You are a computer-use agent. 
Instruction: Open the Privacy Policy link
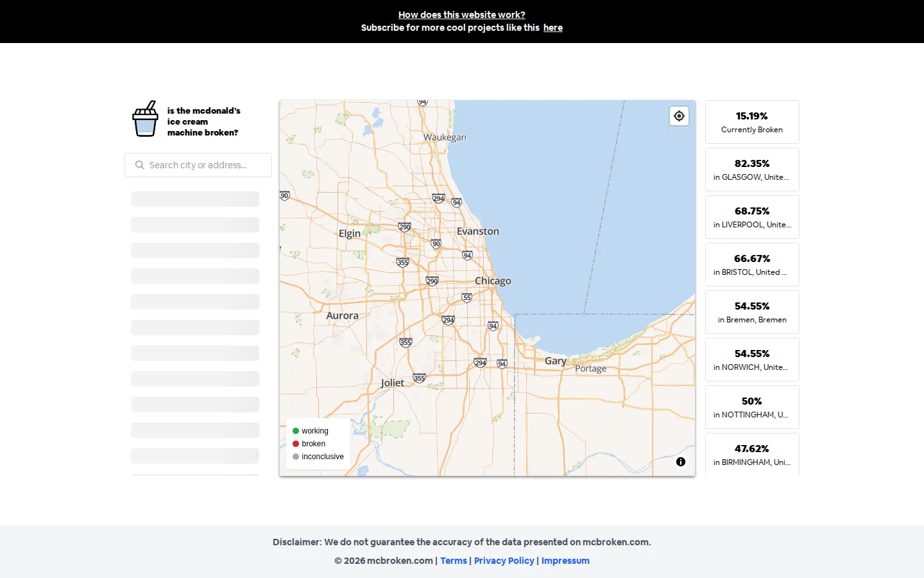pos(504,561)
